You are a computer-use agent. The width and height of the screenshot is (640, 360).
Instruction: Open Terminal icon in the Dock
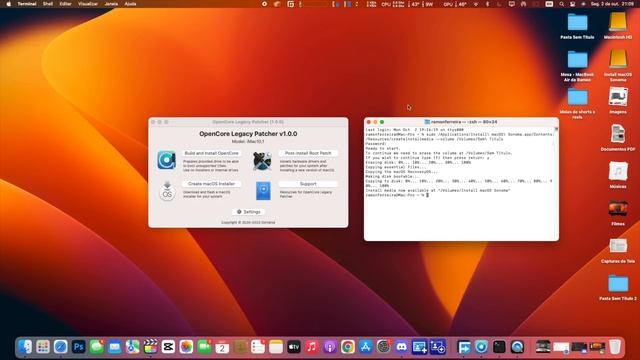point(499,347)
